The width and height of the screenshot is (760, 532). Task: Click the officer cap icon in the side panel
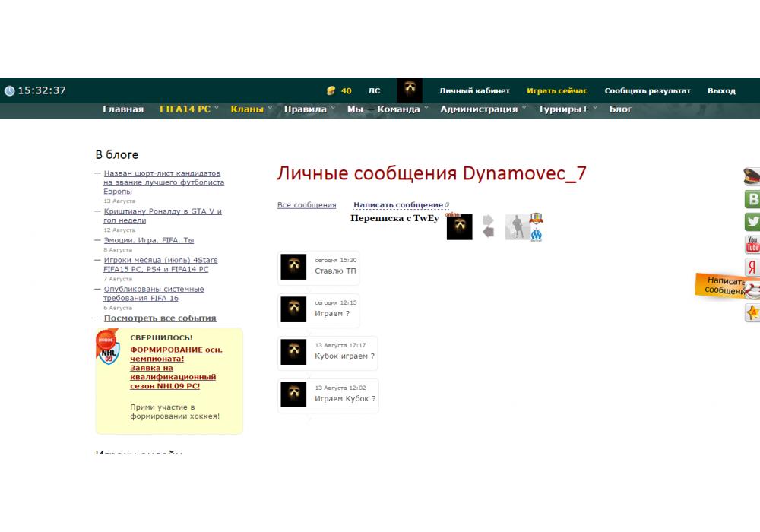point(752,176)
